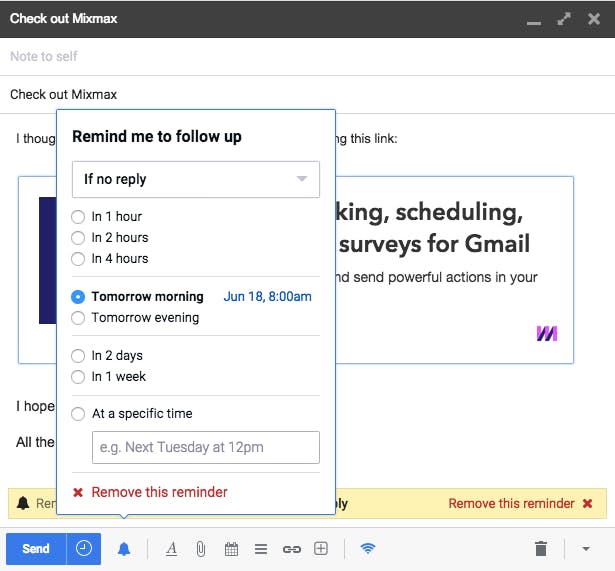This screenshot has width=615, height=571.
Task: Close the compose window
Action: pos(594,19)
